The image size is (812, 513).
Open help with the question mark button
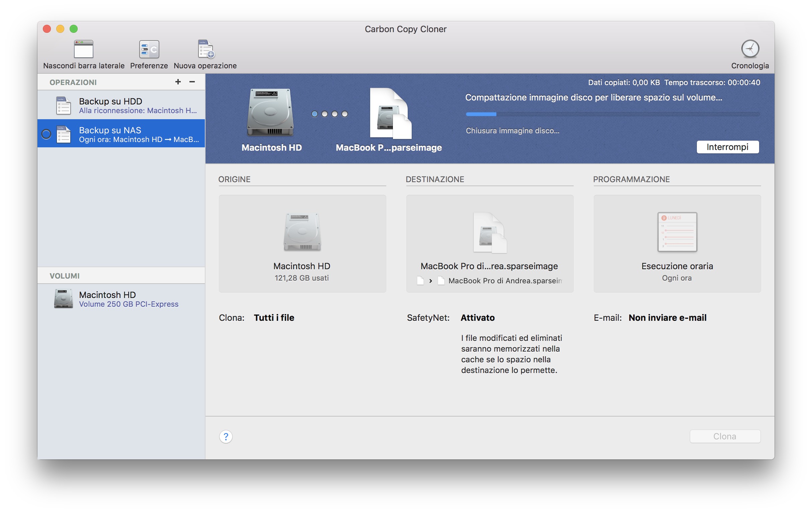pos(226,437)
